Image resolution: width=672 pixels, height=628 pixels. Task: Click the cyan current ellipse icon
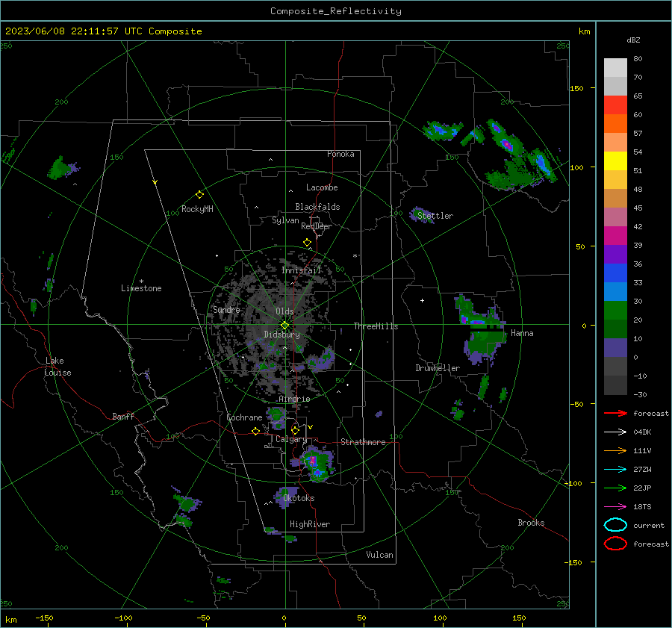[615, 525]
